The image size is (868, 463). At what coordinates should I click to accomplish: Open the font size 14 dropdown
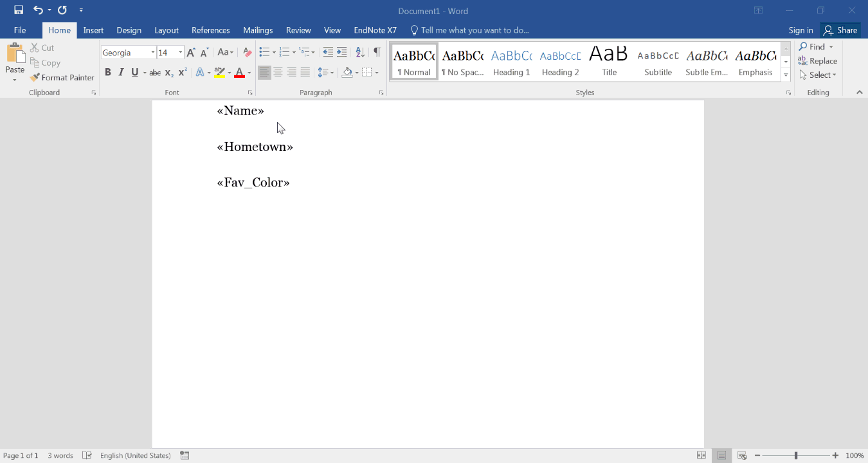coord(181,53)
